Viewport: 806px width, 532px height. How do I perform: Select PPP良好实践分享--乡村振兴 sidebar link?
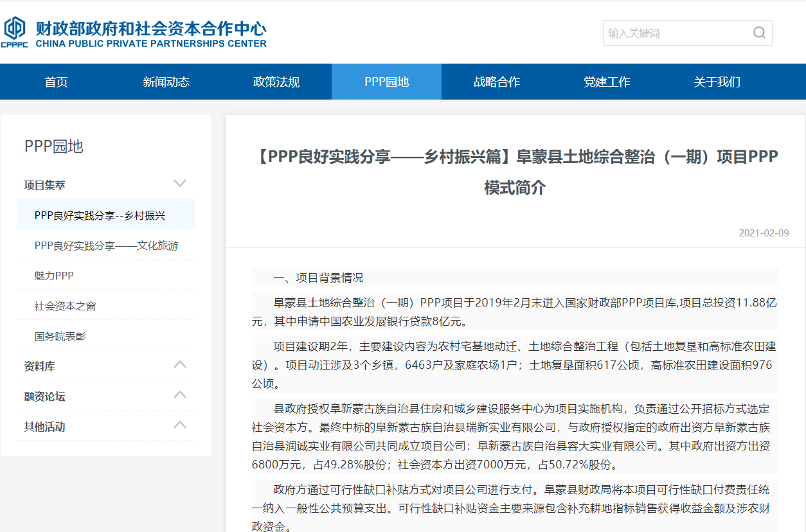pyautogui.click(x=106, y=215)
